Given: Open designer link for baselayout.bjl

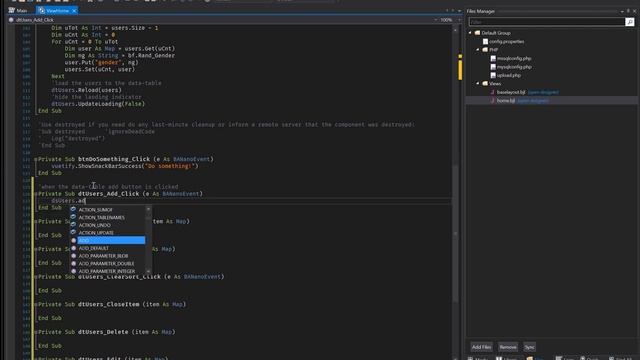Looking at the screenshot, I should [x=543, y=92].
